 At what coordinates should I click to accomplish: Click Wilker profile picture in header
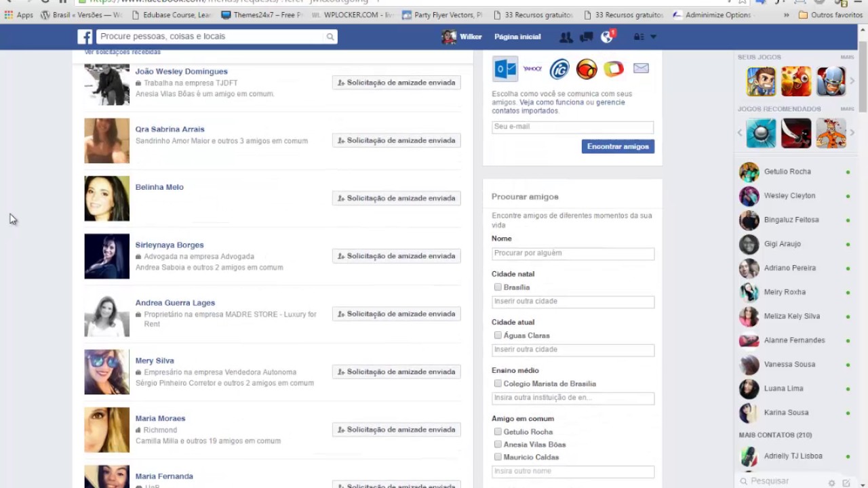[449, 37]
